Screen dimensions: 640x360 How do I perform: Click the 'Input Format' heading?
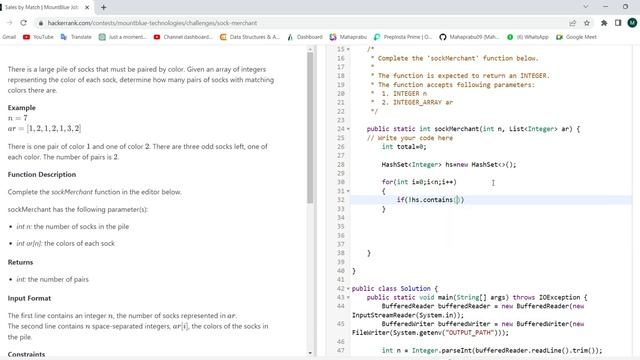pos(29,298)
